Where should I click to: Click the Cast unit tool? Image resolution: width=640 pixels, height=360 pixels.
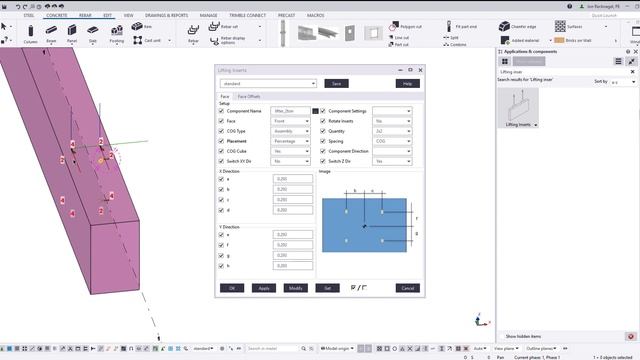click(147, 40)
